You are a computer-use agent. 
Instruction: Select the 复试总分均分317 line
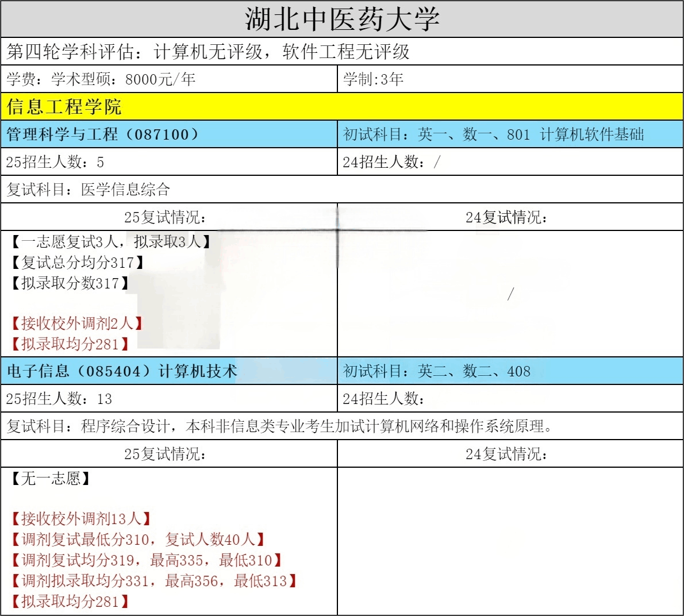pos(76,263)
